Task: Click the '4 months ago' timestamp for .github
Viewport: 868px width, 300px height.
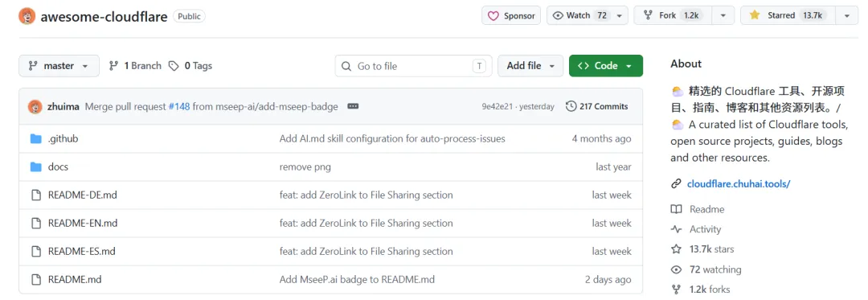Action: pos(601,139)
